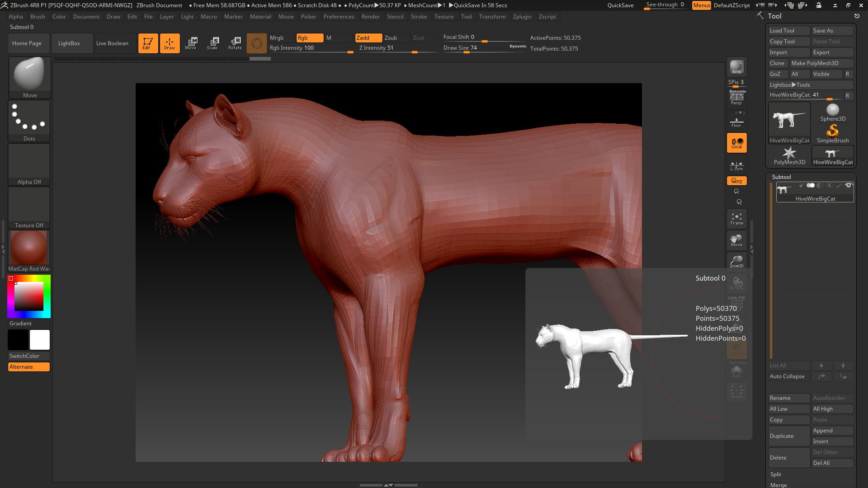Open the Stroke menu
The width and height of the screenshot is (868, 488).
419,17
